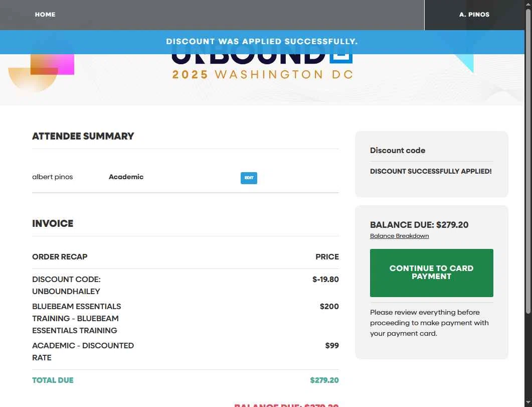Click the 'PRICE' column header

click(x=327, y=256)
